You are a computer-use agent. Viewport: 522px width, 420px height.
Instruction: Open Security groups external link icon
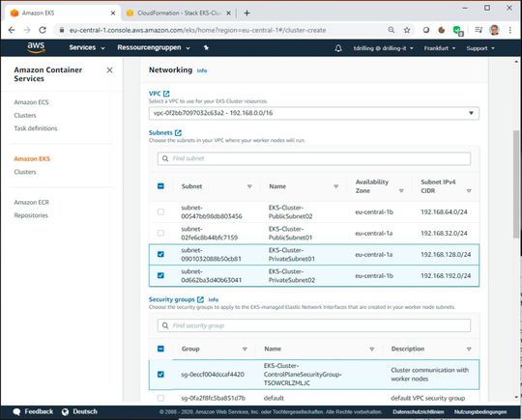(x=200, y=299)
